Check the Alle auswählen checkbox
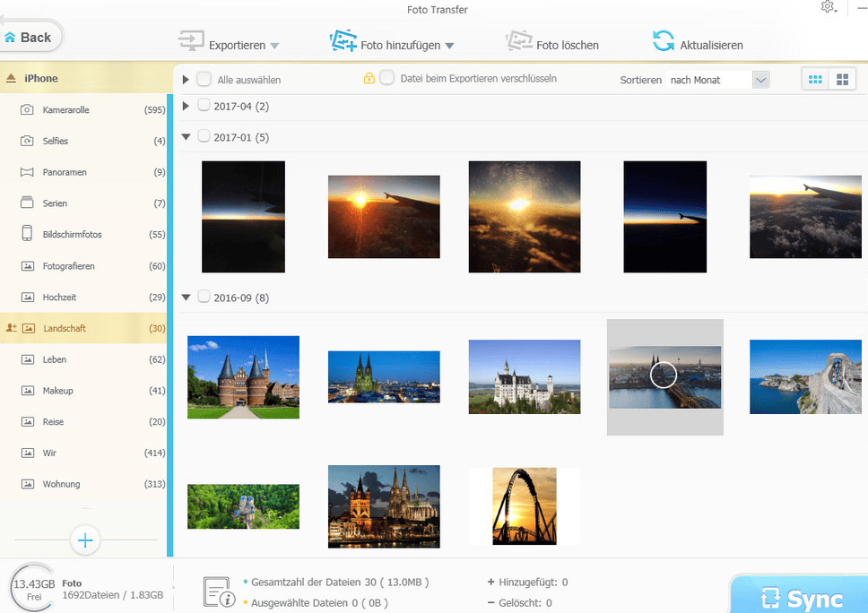This screenshot has height=613, width=868. pos(204,79)
